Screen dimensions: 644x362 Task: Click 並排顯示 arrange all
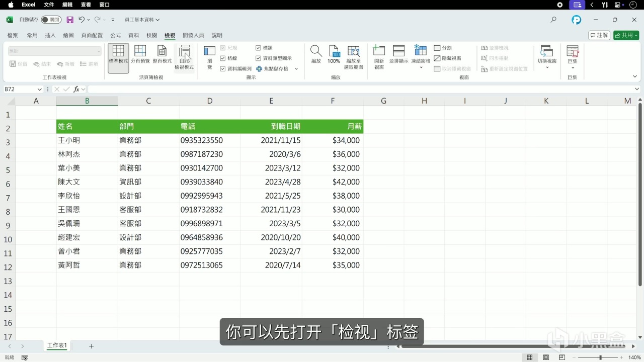click(398, 54)
